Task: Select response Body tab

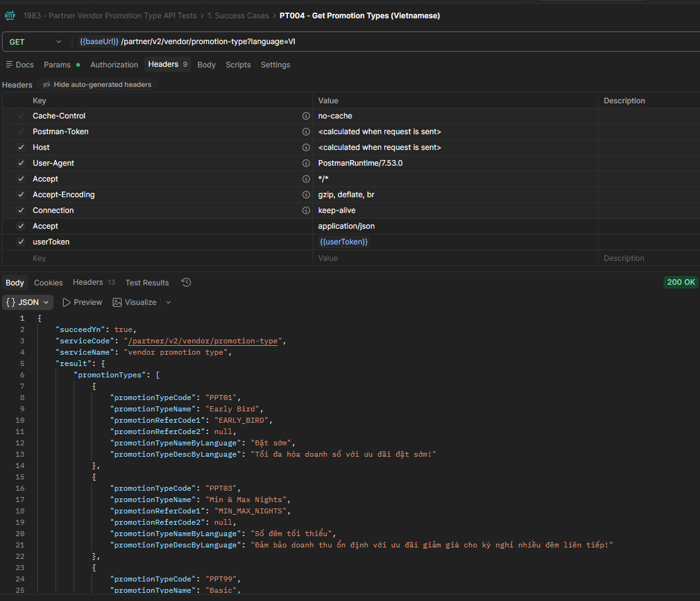Action: coord(14,283)
